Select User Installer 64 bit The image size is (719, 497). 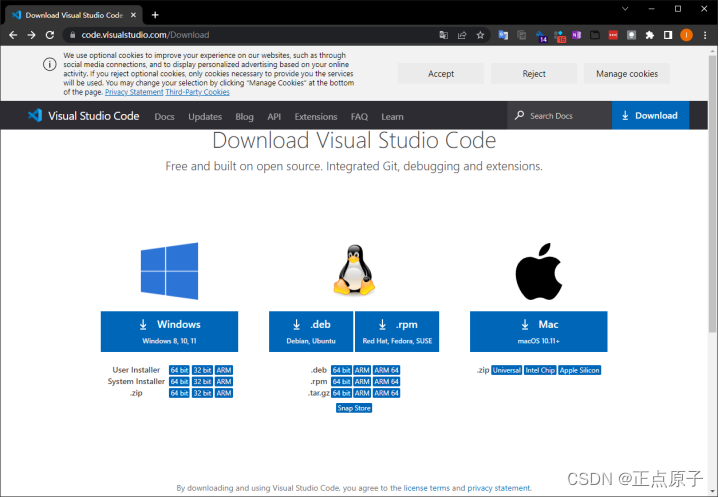point(179,370)
